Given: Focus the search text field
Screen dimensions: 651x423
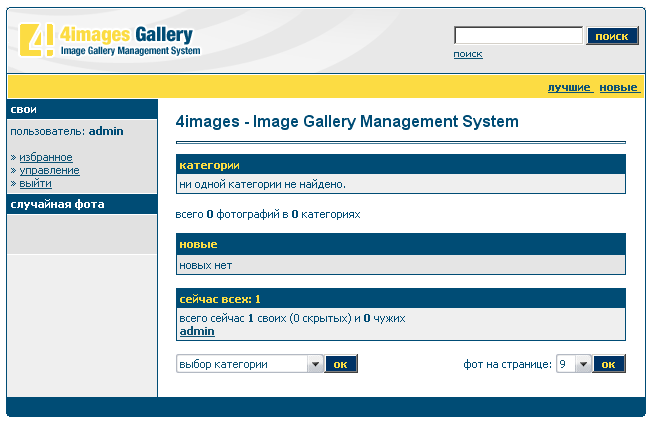Looking at the screenshot, I should (x=518, y=36).
